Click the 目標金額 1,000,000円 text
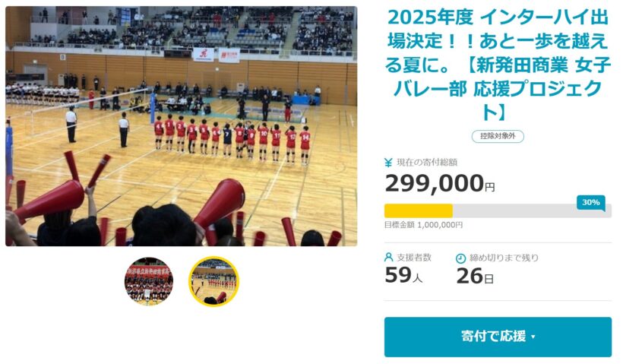Viewport: 623px width, 364px height. pos(423,225)
